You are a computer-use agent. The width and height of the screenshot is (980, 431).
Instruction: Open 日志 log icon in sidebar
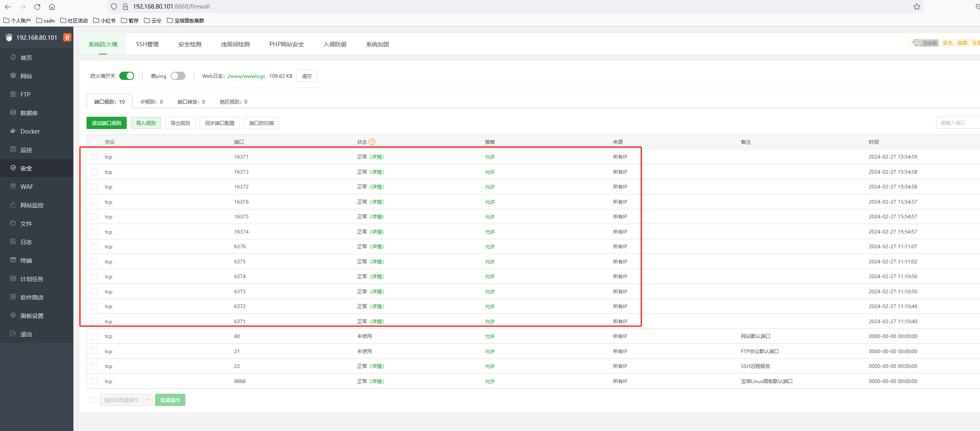[13, 242]
